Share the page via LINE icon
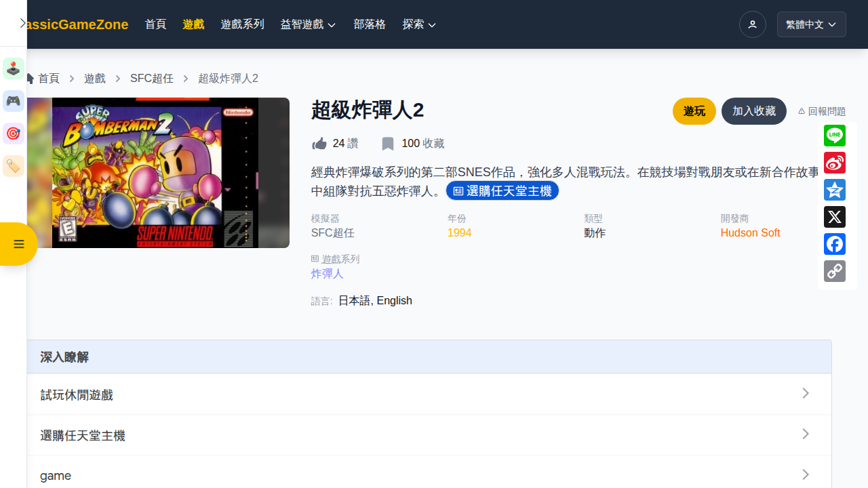The image size is (868, 488). tap(835, 136)
